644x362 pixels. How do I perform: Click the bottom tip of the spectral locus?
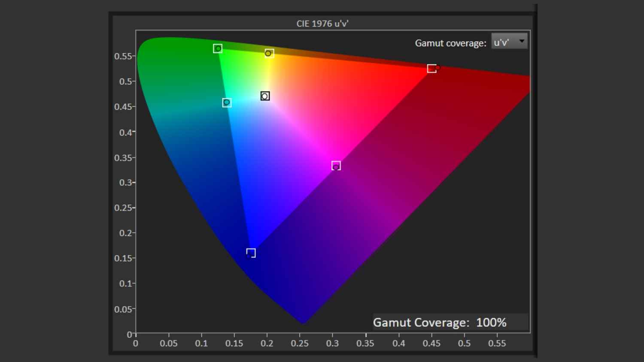click(x=303, y=323)
